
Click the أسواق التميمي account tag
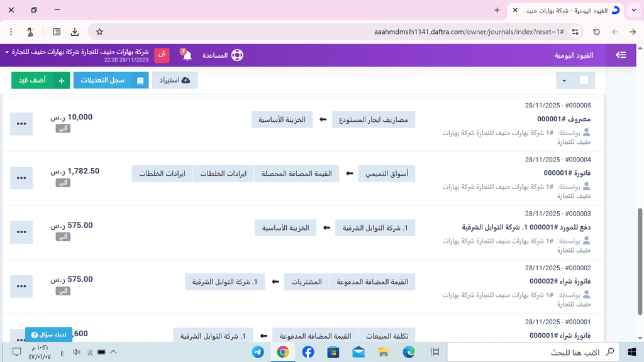[x=387, y=173]
